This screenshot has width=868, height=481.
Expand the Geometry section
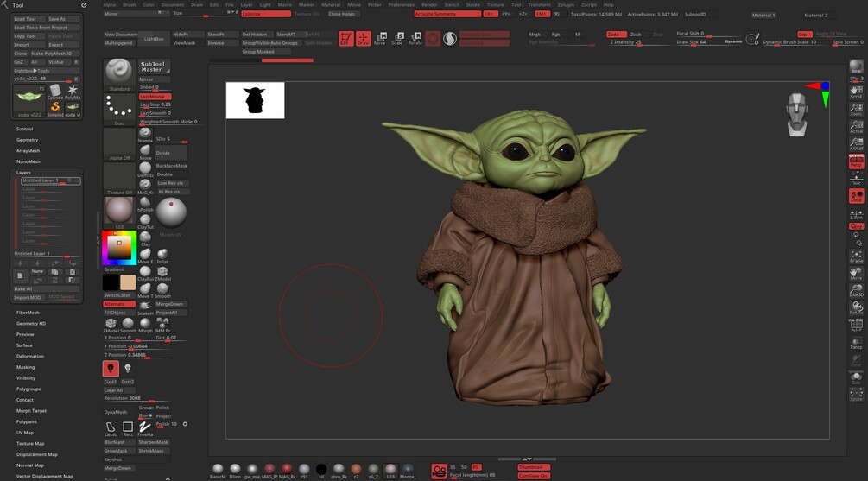pos(27,140)
